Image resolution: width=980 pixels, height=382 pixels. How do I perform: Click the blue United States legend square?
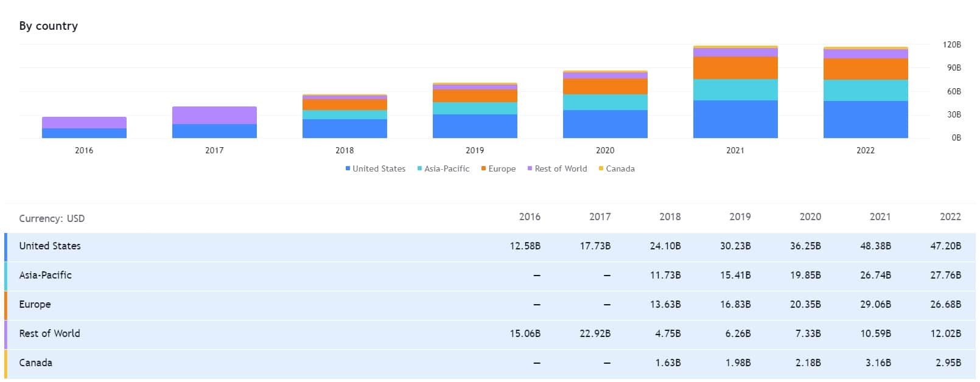coord(348,168)
